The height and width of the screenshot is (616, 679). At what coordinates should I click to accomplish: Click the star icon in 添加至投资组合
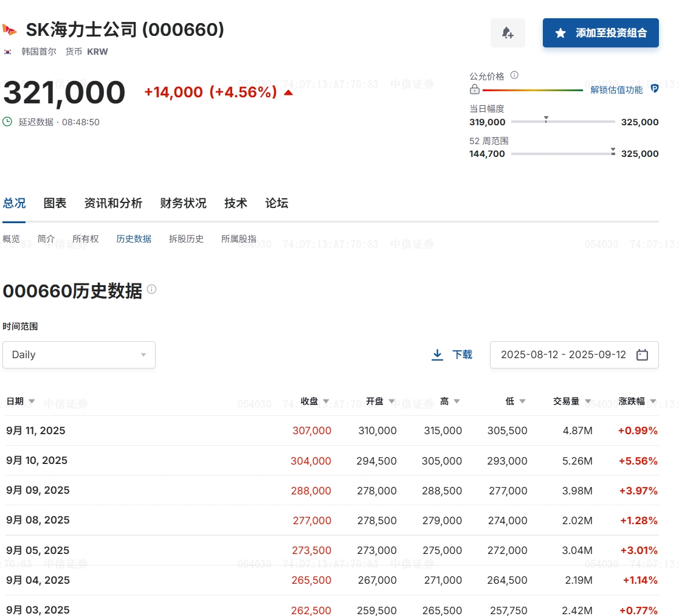tap(560, 33)
